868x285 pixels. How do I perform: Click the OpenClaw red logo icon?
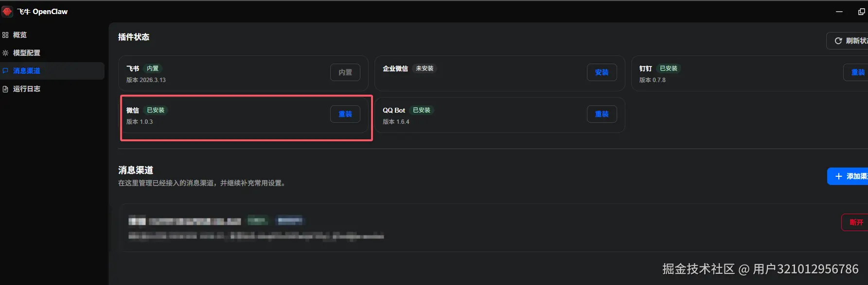[7, 11]
